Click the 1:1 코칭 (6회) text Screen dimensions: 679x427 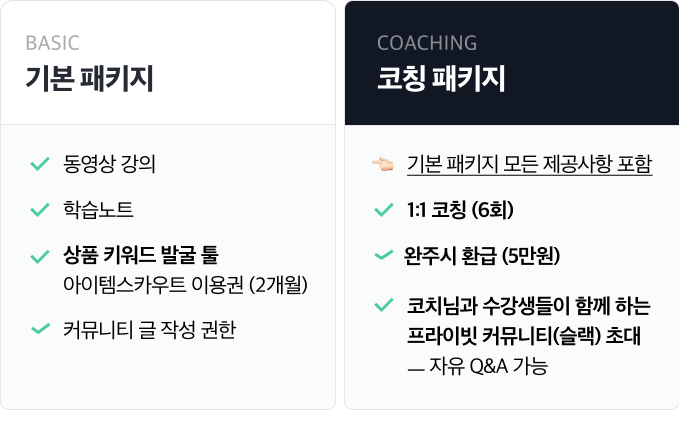pyautogui.click(x=460, y=210)
